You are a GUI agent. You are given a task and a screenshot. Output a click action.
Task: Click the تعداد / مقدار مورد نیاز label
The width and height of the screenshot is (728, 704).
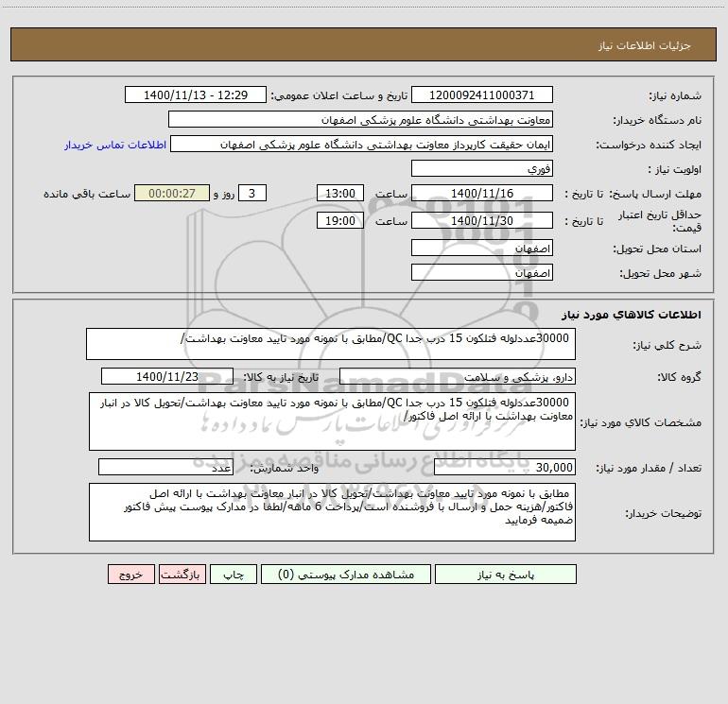point(649,469)
